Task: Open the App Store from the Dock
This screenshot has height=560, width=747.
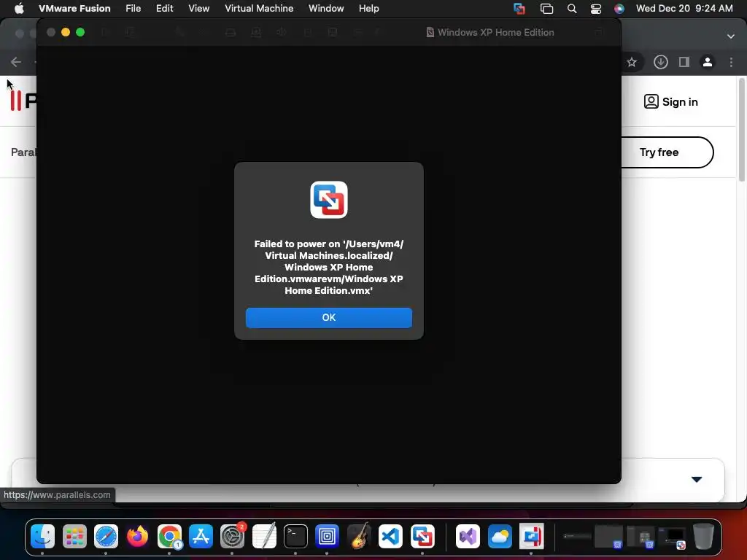Action: click(201, 537)
